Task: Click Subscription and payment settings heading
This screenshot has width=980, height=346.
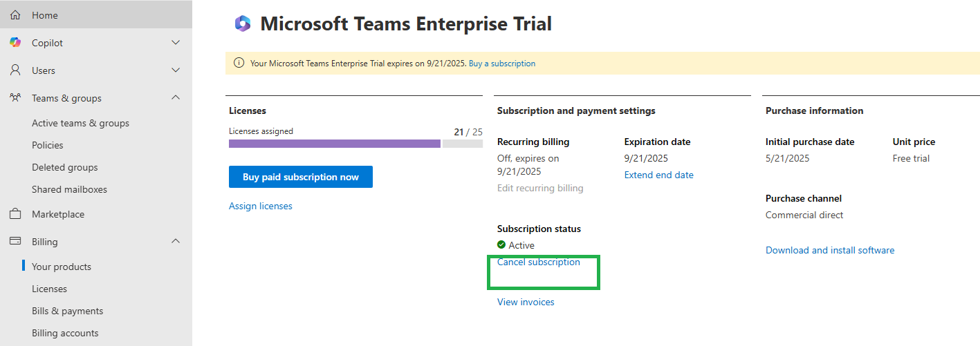Action: point(576,110)
